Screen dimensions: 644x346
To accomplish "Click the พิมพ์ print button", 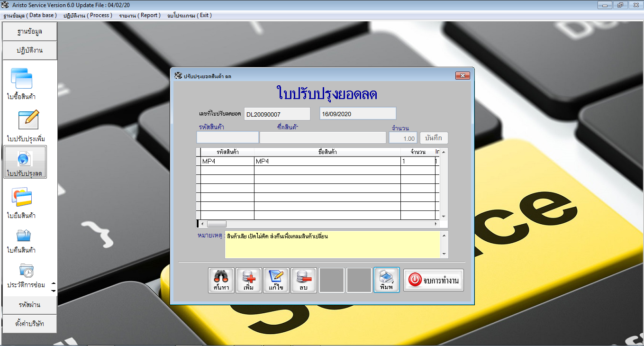I will (386, 280).
